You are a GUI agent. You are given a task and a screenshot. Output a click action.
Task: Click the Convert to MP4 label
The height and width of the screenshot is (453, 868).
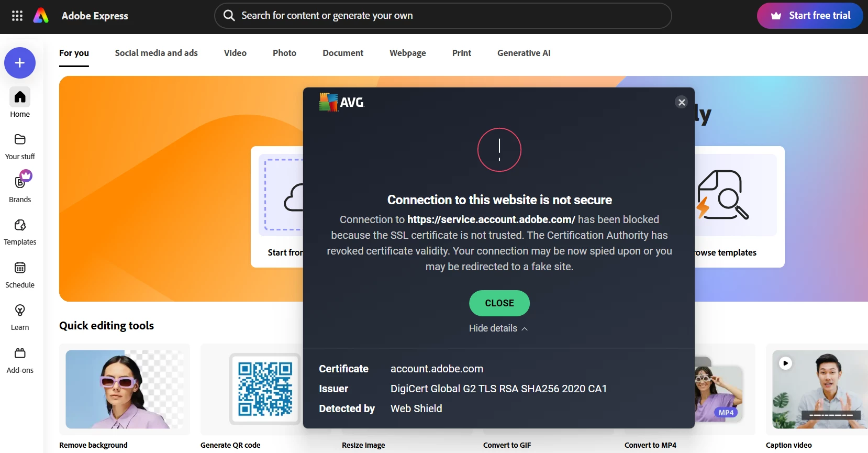(650, 445)
